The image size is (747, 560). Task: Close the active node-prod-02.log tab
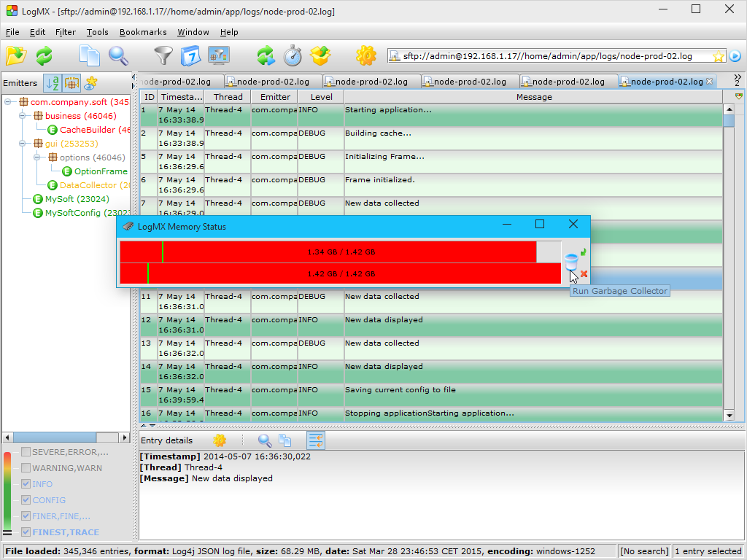[x=709, y=82]
